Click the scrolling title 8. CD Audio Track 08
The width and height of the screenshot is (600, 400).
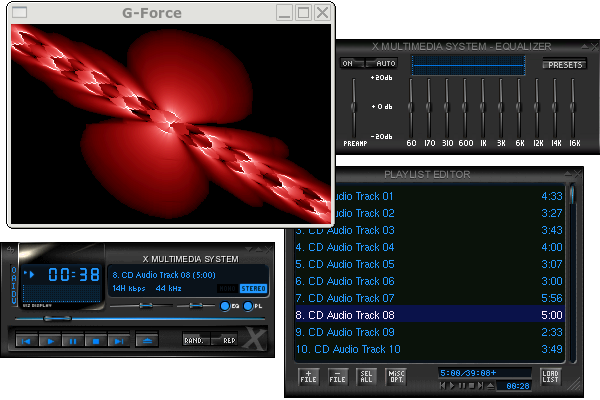click(164, 275)
